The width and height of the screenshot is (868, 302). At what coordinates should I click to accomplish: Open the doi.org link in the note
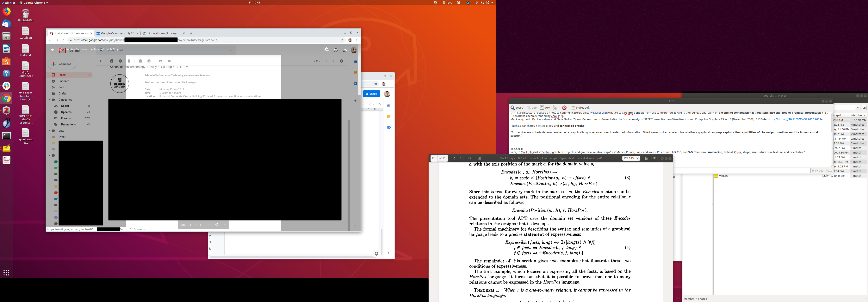click(795, 119)
